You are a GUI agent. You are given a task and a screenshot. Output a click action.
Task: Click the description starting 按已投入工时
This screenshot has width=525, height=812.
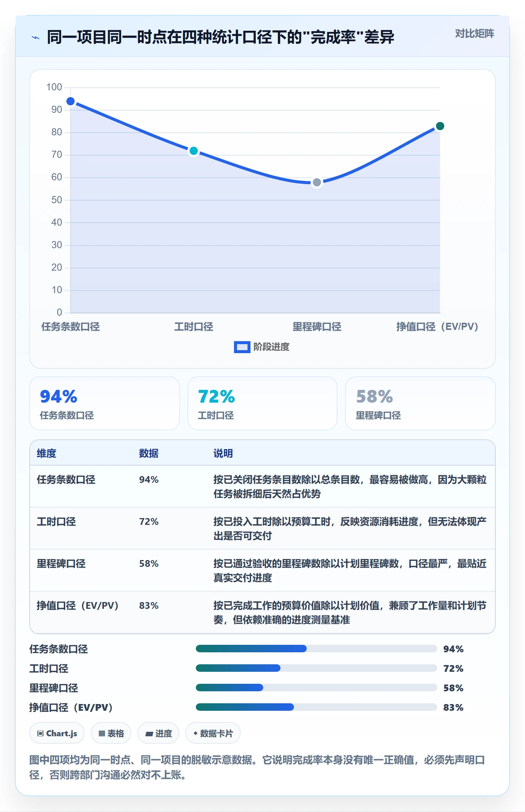350,529
